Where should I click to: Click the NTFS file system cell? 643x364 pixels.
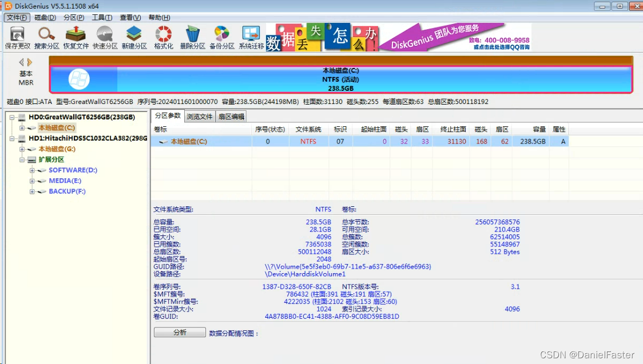coord(308,142)
